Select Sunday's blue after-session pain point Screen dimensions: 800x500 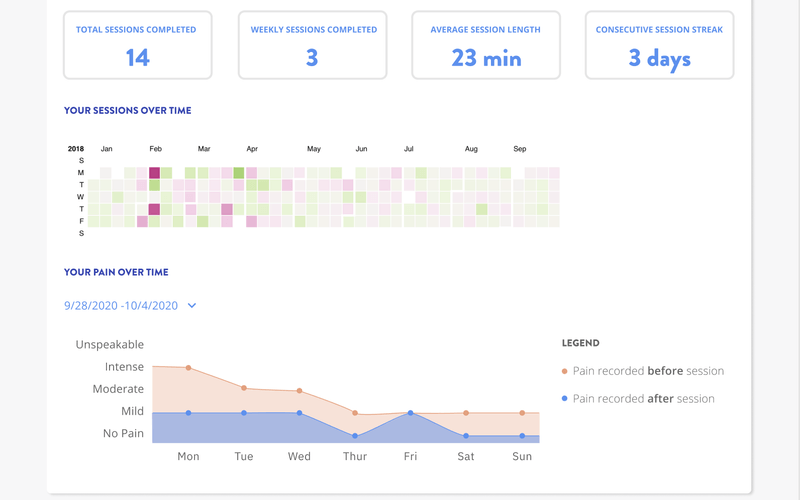pyautogui.click(x=521, y=436)
